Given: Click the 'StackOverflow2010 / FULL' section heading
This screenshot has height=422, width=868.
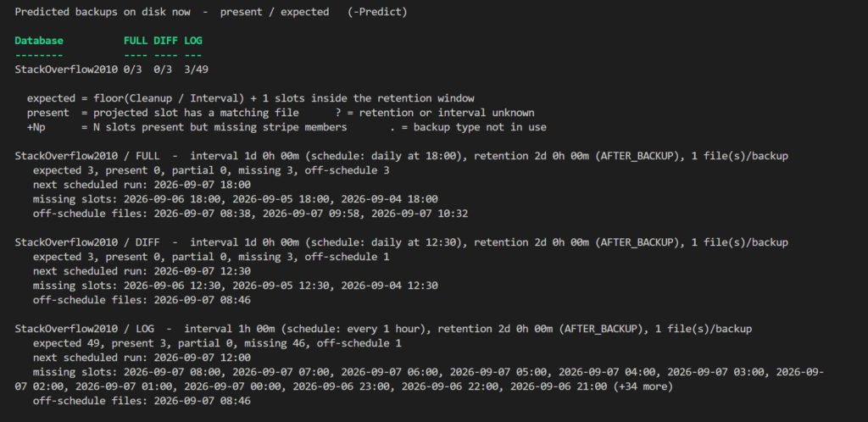Looking at the screenshot, I should click(x=87, y=156).
